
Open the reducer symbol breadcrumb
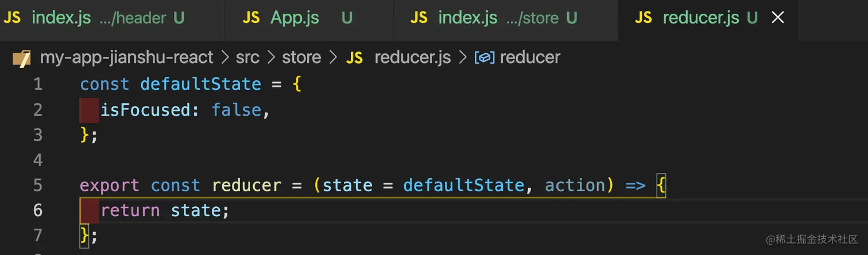tap(530, 58)
